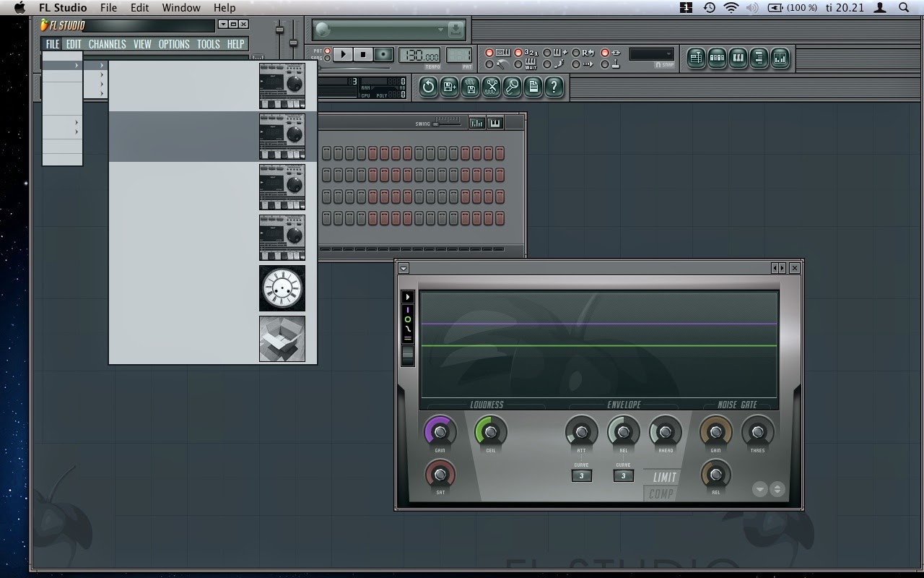
Task: Open the Playlist window from toolbar
Action: (x=696, y=59)
